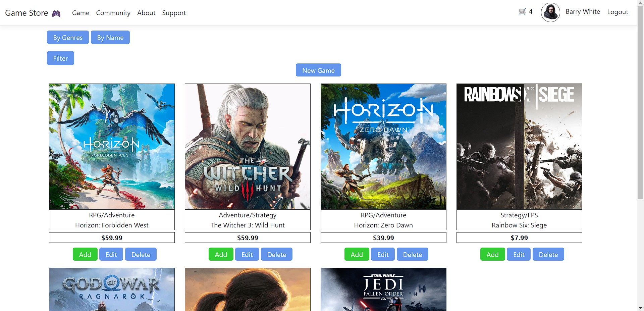The height and width of the screenshot is (311, 644).
Task: Open Rainbow Six Siege cover image
Action: pos(519,146)
